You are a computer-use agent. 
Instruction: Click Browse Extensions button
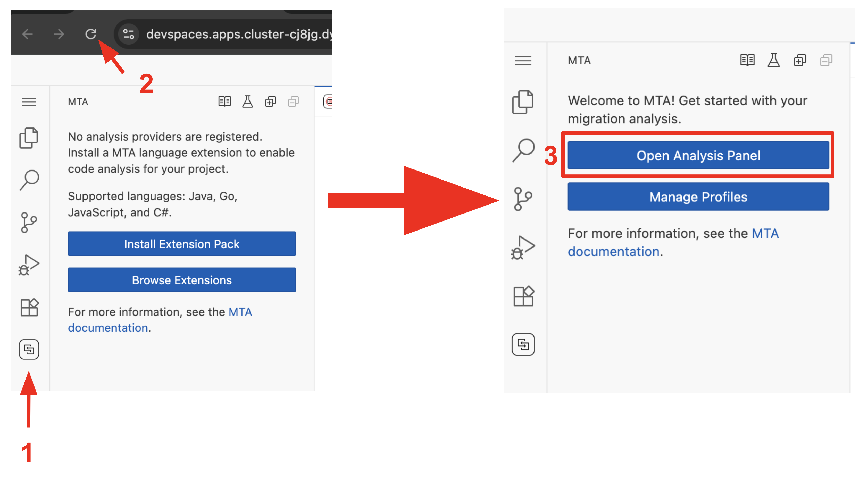[182, 280]
